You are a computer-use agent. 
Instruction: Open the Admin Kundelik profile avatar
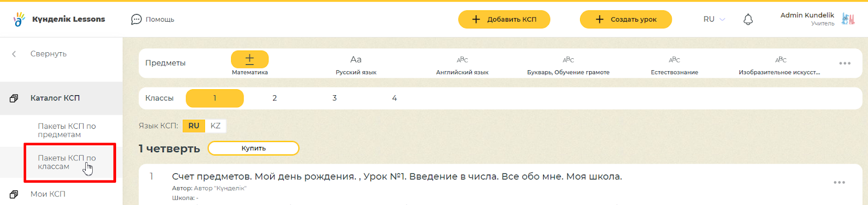(848, 19)
